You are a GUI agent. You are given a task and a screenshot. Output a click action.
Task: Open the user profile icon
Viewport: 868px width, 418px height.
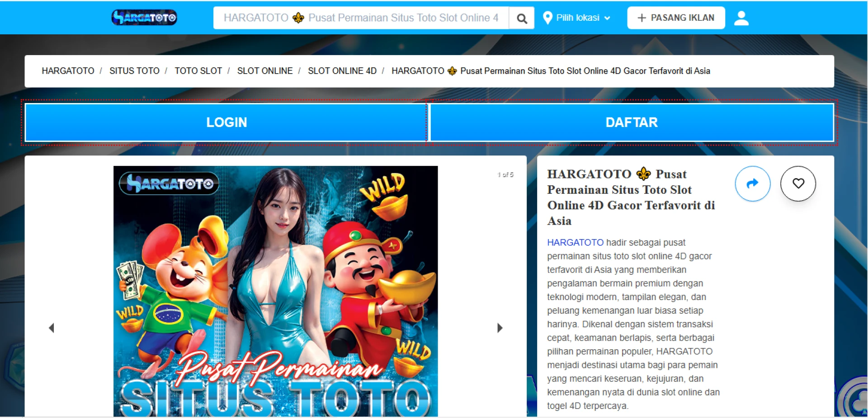coord(741,18)
